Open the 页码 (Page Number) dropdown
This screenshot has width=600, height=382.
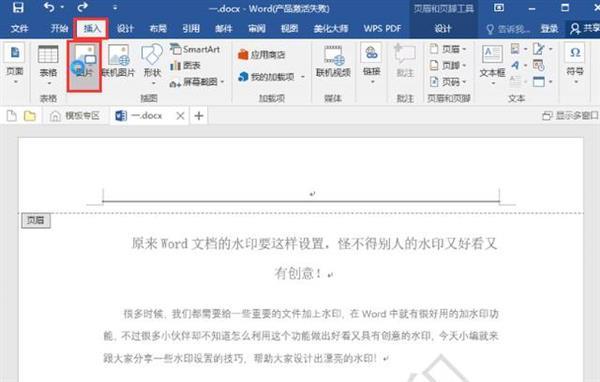click(x=448, y=82)
